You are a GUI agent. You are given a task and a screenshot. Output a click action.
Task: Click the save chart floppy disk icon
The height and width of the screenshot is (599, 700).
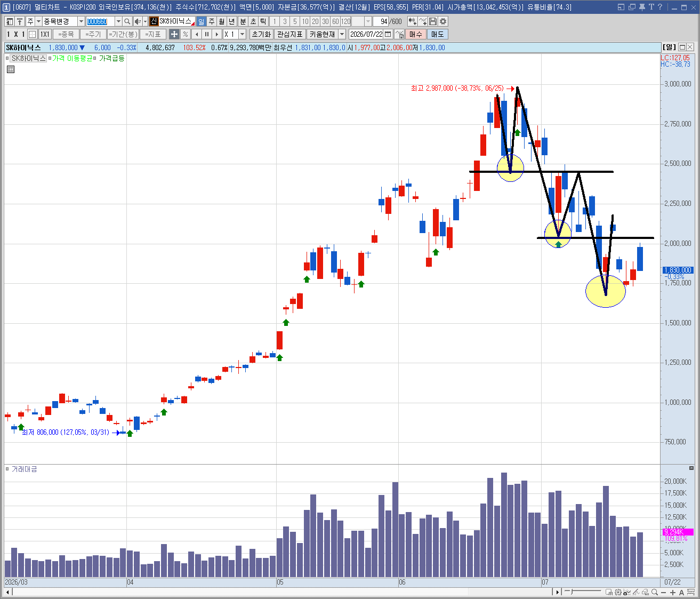click(433, 21)
